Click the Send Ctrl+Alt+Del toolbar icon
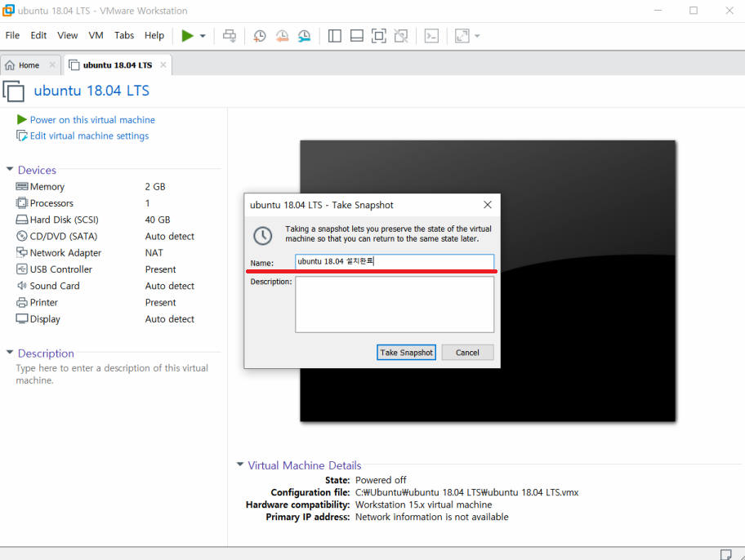Viewport: 745px width, 560px height. click(x=230, y=36)
